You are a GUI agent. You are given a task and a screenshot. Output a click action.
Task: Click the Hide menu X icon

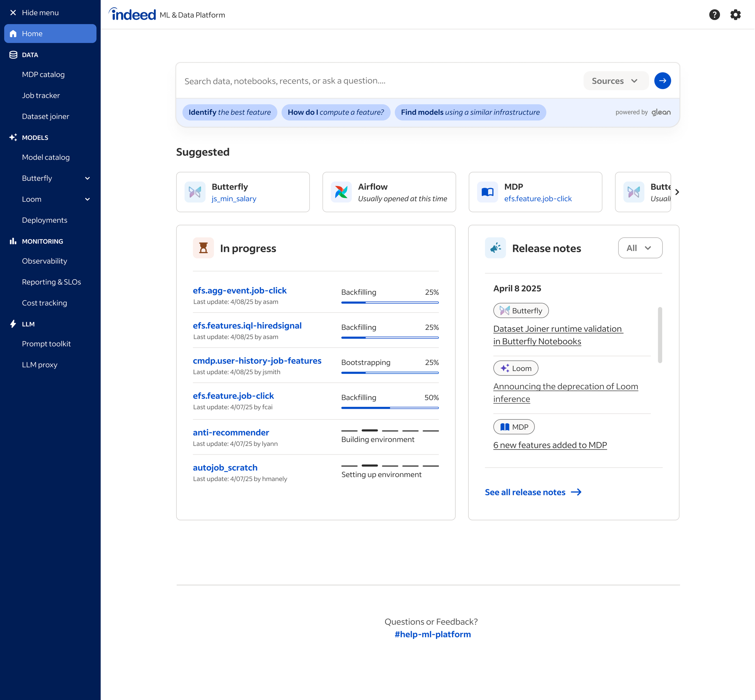[x=13, y=13]
